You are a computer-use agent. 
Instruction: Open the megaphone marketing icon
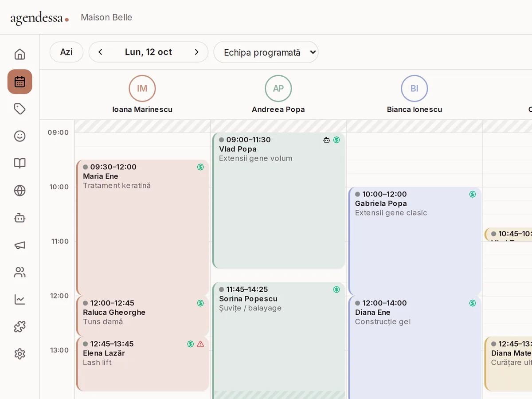click(x=20, y=245)
